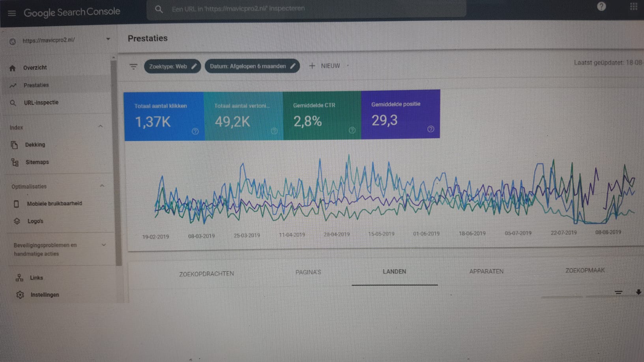Image resolution: width=644 pixels, height=362 pixels.
Task: Click the table download arrow icon
Action: click(x=638, y=292)
